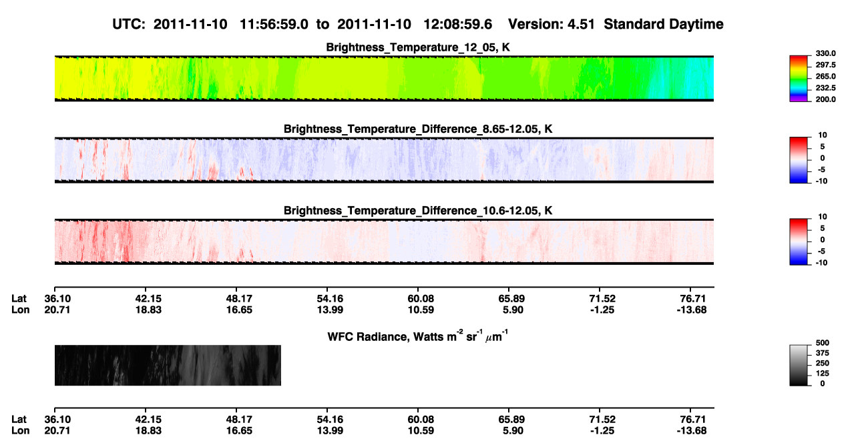Click latitude 54.16 on the upper axis
This screenshot has height=445, width=868.
coord(327,299)
